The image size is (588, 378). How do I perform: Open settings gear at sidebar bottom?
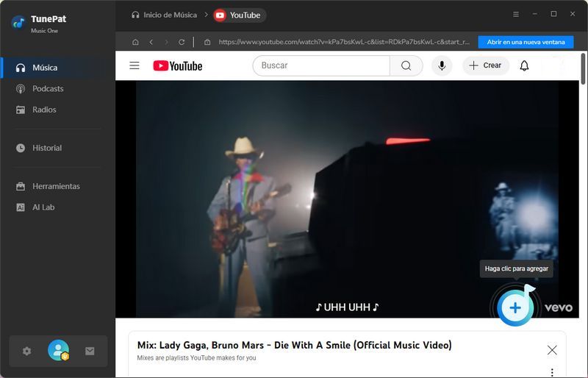pyautogui.click(x=26, y=351)
